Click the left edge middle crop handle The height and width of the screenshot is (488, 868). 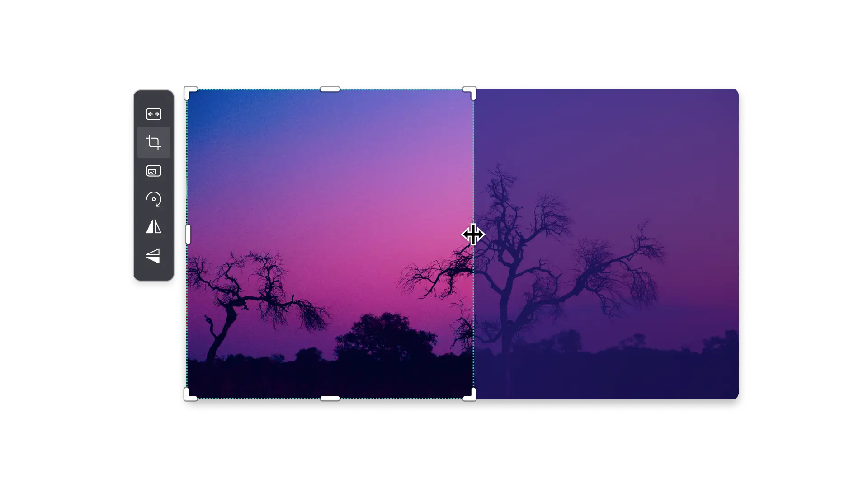click(x=188, y=234)
